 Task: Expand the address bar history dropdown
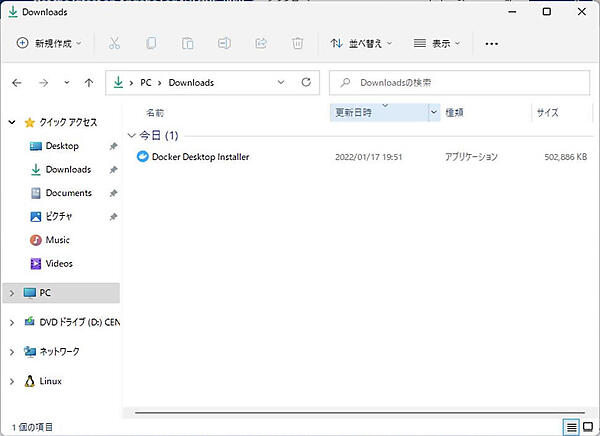pos(281,82)
